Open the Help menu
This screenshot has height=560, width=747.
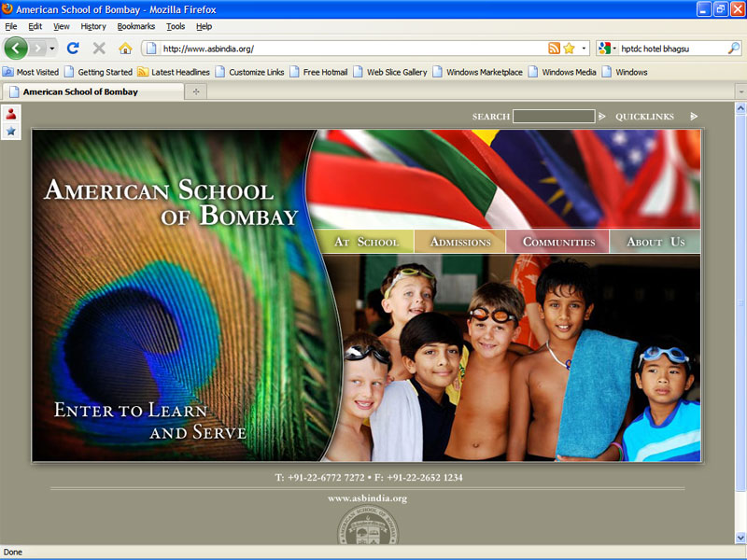(x=204, y=26)
